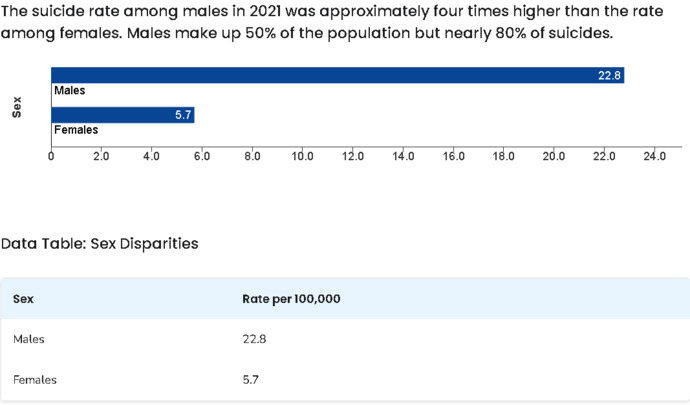This screenshot has height=405, width=690.
Task: Click the Rate per 100,000 column header
Action: coord(291,299)
